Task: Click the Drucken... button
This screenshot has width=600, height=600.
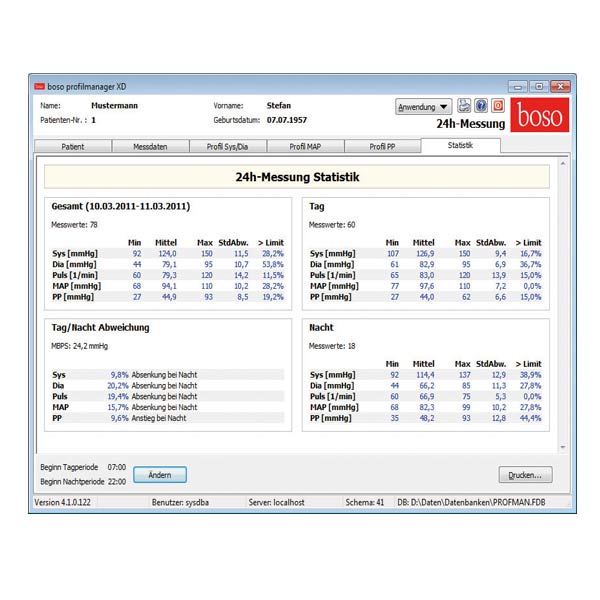Action: click(525, 475)
